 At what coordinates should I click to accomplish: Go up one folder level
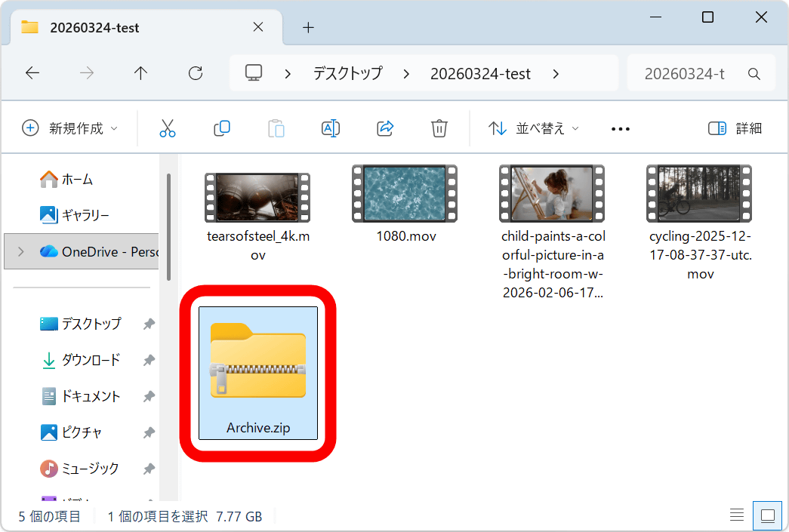click(x=141, y=73)
